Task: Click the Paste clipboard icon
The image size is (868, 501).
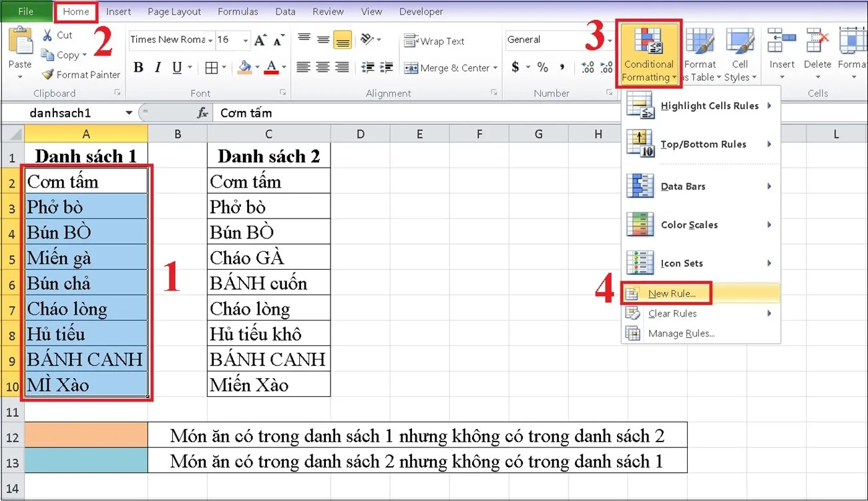Action: click(20, 41)
